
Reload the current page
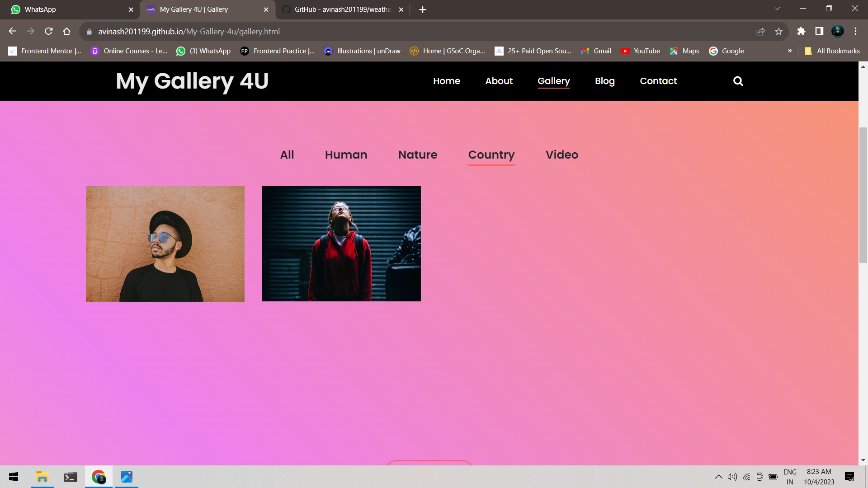[48, 32]
